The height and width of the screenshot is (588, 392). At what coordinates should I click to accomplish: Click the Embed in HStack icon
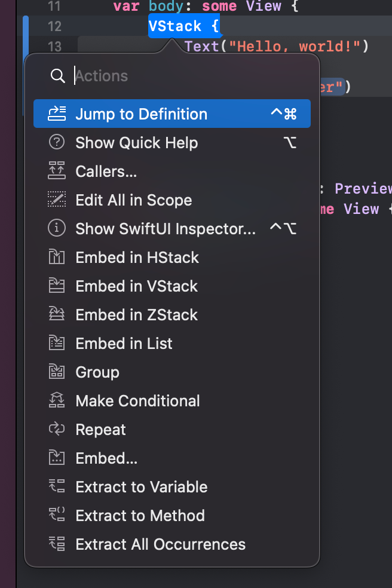[x=57, y=257]
